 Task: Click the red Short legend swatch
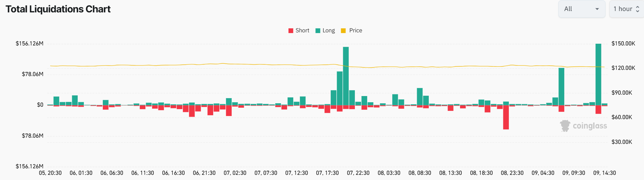[291, 31]
